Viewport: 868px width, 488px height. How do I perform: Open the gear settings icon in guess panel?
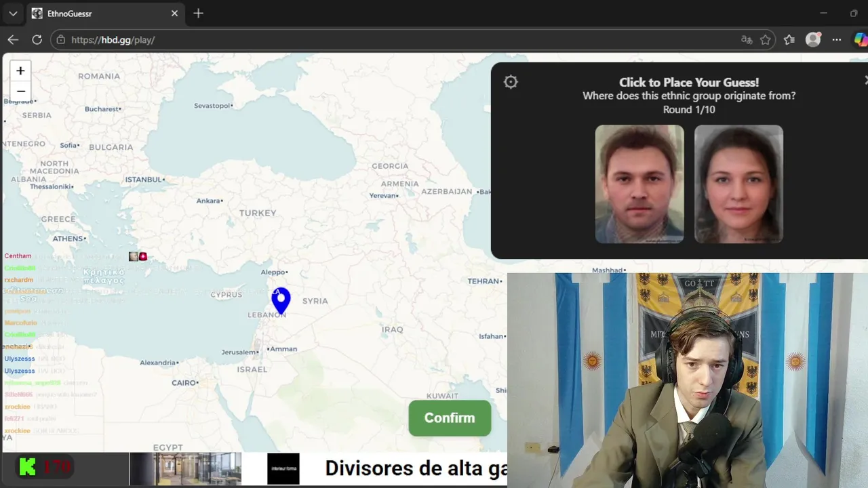tap(511, 82)
